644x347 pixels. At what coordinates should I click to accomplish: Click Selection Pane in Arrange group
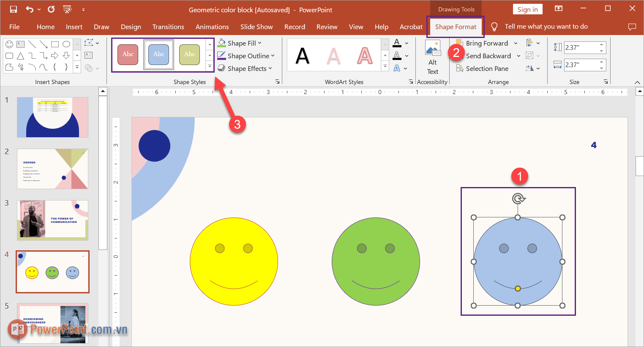(x=482, y=68)
